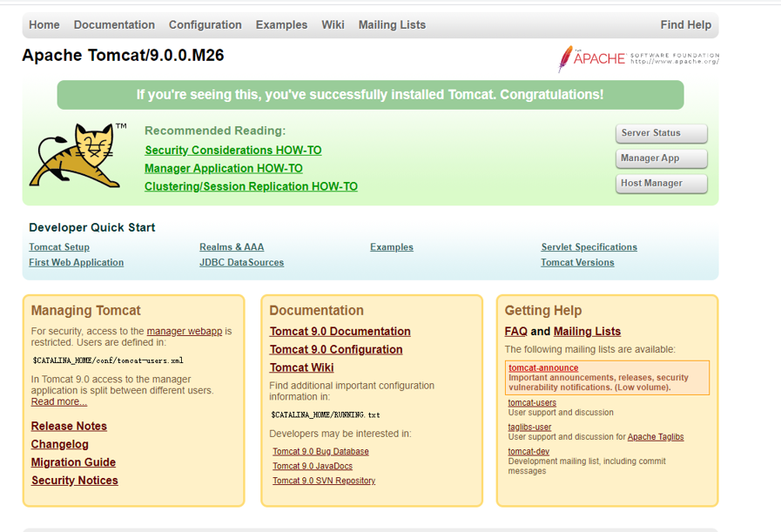Viewport: 781px width, 532px height.
Task: Open the Home navigation item
Action: coord(44,25)
